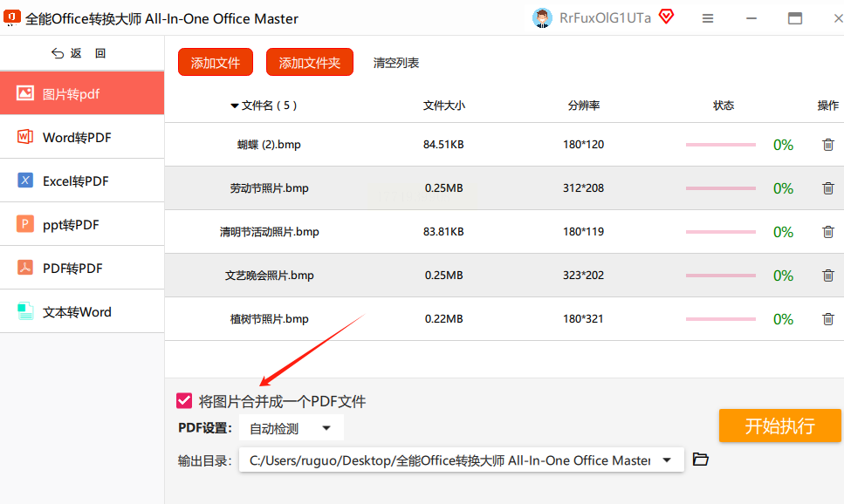Click the PDF设置 label
This screenshot has width=844, height=504.
click(x=204, y=428)
